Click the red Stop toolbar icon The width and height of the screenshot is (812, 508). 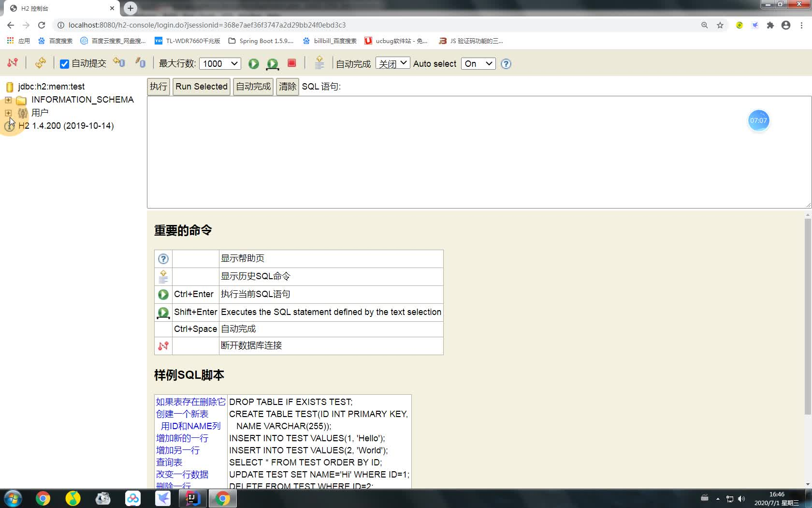coord(291,63)
